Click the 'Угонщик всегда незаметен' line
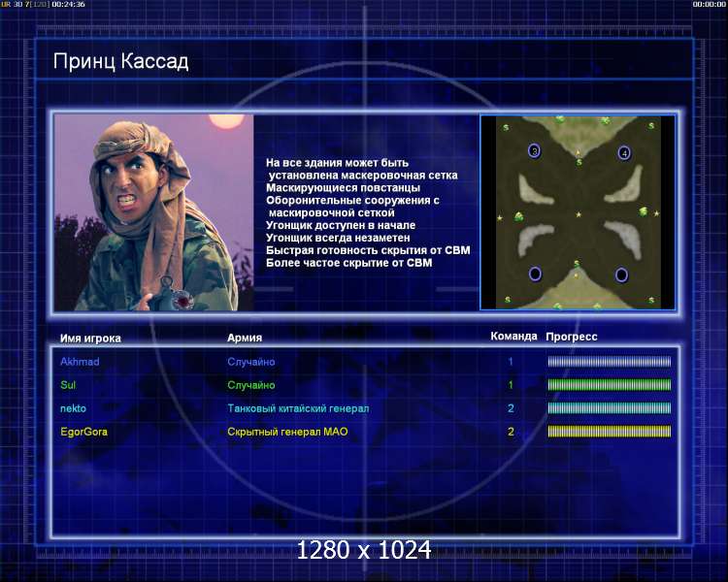This screenshot has height=582, width=728. click(x=338, y=238)
